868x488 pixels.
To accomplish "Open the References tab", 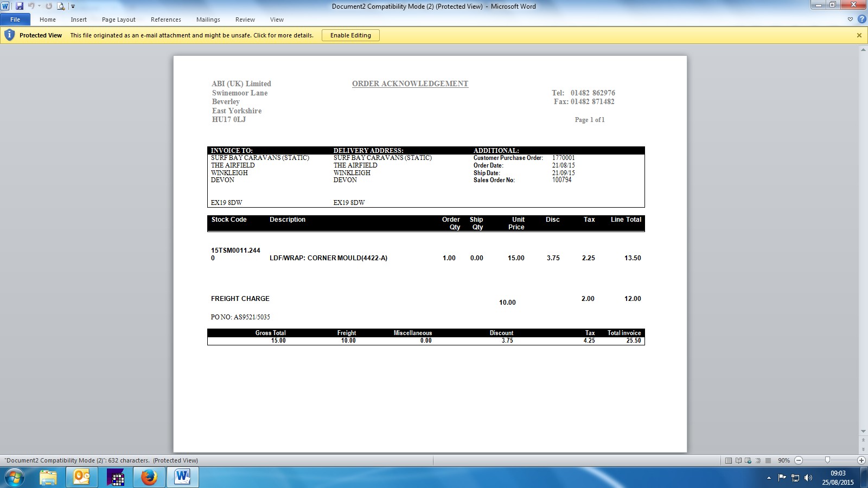I will pos(166,20).
